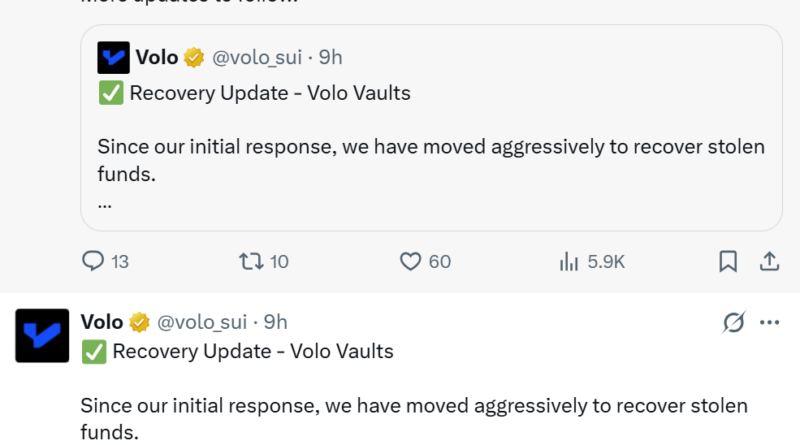Like the post with heart icon
800x445 pixels.
[x=410, y=261]
